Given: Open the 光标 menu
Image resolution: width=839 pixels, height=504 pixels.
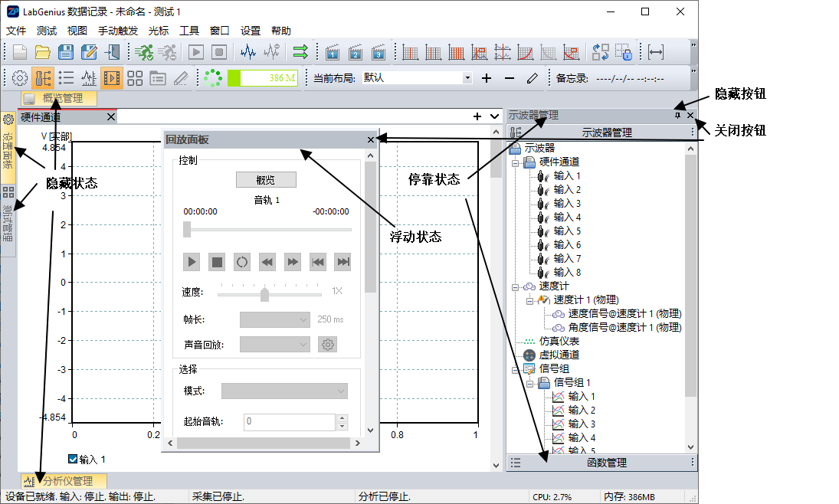Looking at the screenshot, I should click(x=159, y=31).
